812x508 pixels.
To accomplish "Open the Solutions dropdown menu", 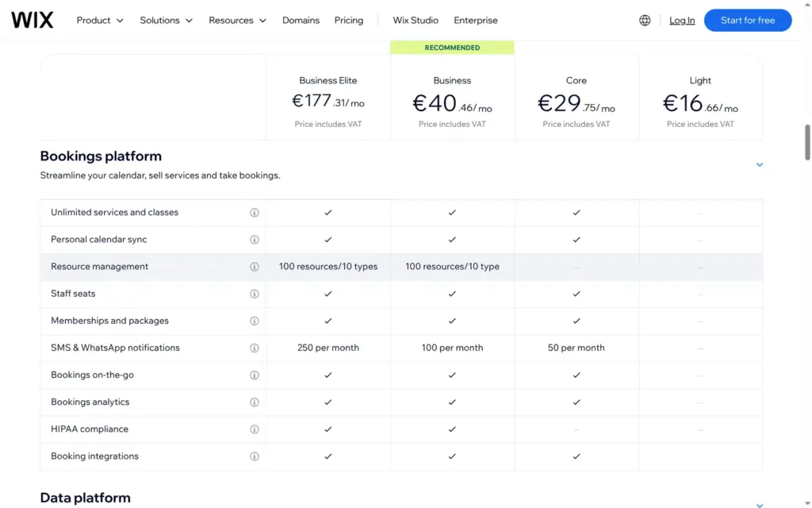I will 166,20.
